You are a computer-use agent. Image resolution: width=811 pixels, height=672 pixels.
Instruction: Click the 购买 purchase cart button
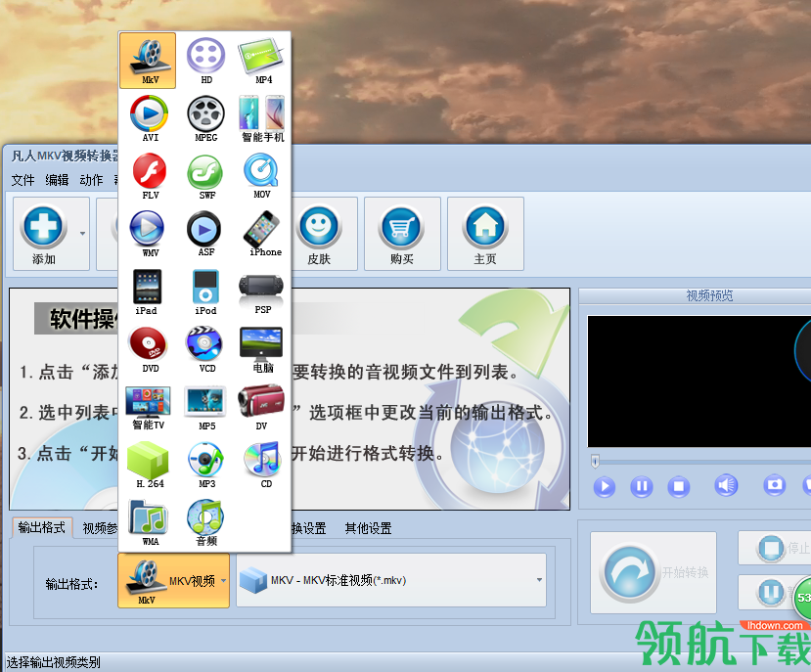click(402, 234)
